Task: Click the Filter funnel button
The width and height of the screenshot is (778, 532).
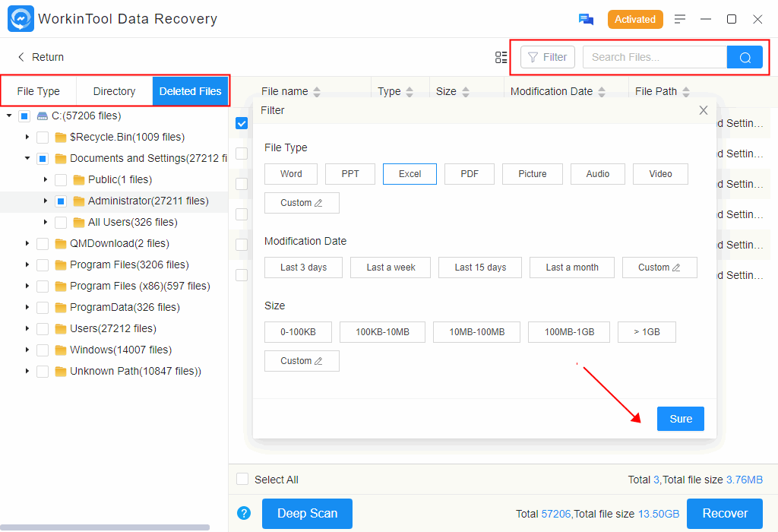Action: click(x=547, y=57)
